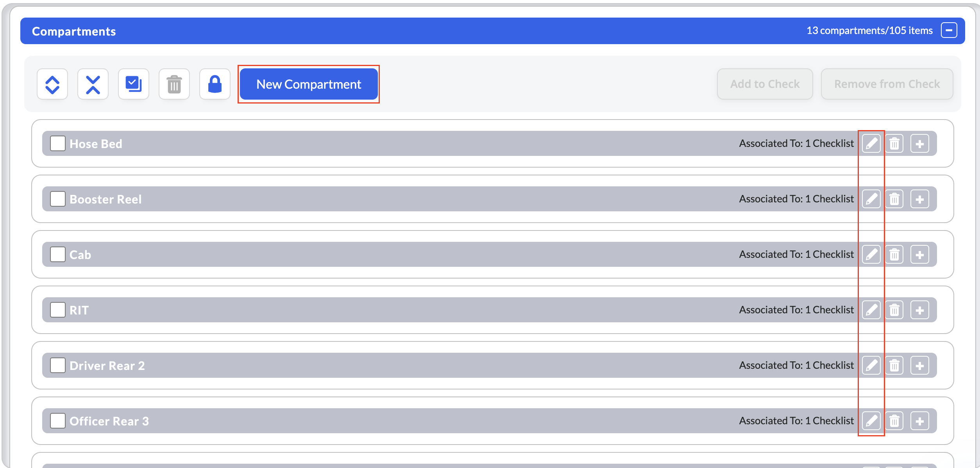The height and width of the screenshot is (468, 980).
Task: Add an item to Hose Bed with the plus icon
Action: [920, 144]
